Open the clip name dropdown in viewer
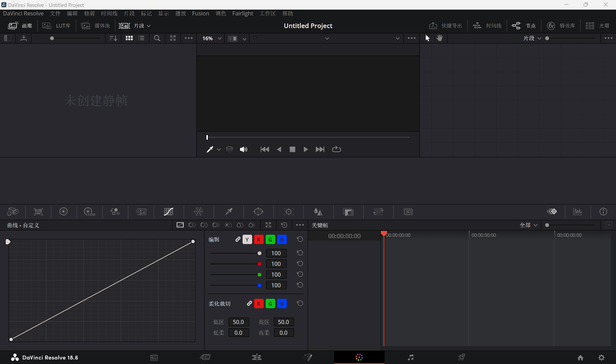 pyautogui.click(x=398, y=38)
